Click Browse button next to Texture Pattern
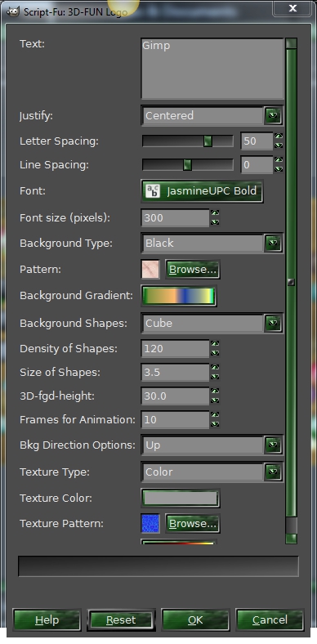 [193, 524]
